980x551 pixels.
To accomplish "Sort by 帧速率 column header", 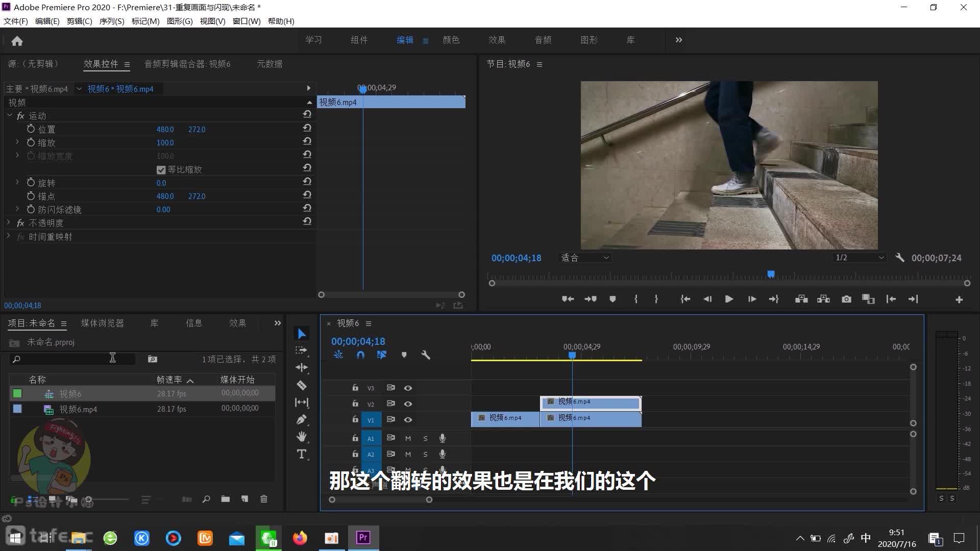I will 169,380.
